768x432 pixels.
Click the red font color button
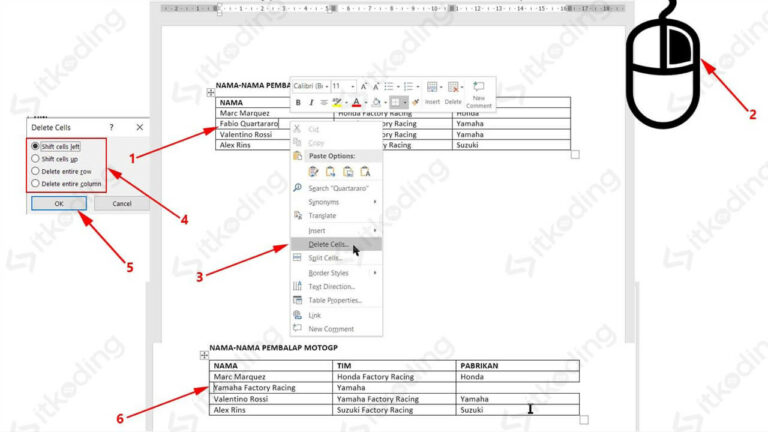click(356, 102)
